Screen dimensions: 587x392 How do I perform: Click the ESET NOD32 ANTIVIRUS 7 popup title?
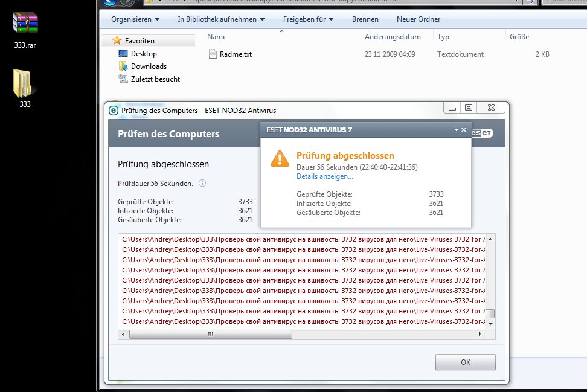click(309, 130)
